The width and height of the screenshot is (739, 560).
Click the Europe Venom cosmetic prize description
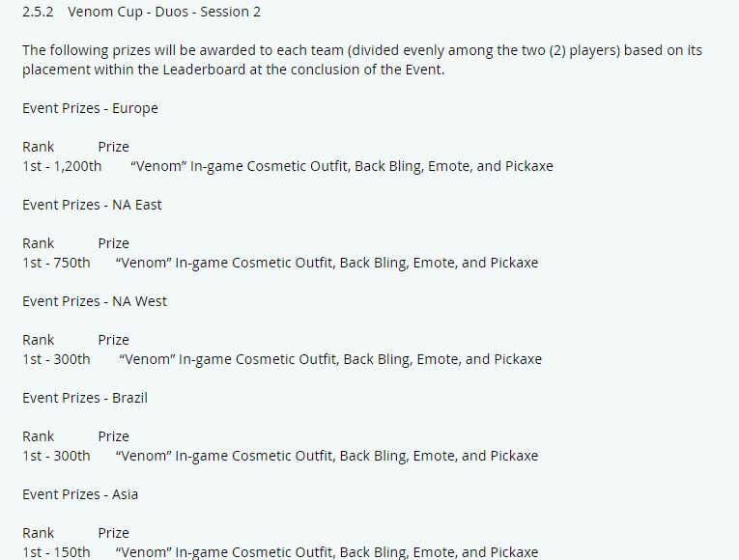tap(342, 166)
